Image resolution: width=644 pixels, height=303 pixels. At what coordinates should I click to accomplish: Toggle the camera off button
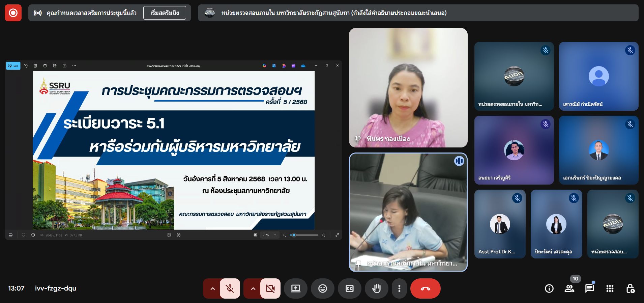[270, 288]
